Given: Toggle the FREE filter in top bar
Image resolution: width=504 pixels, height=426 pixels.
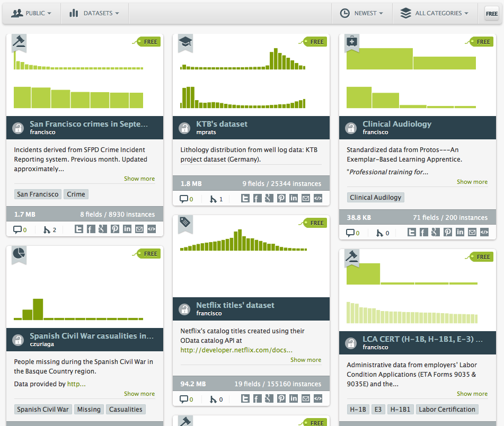Looking at the screenshot, I should (491, 13).
